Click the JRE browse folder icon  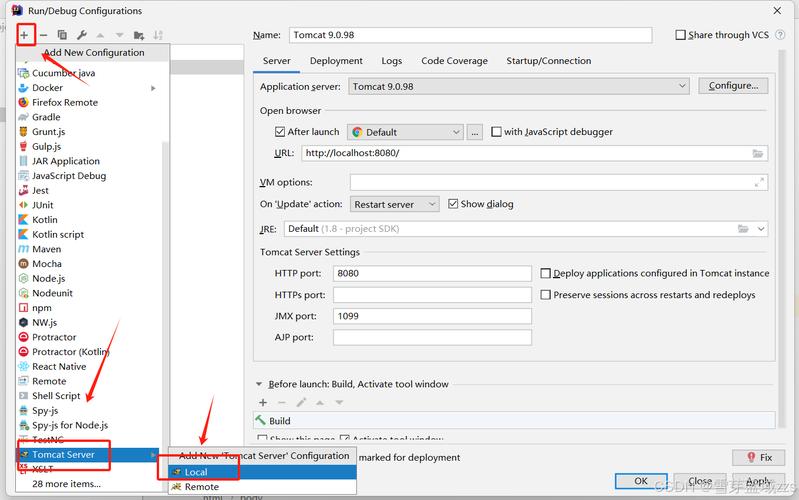(743, 229)
